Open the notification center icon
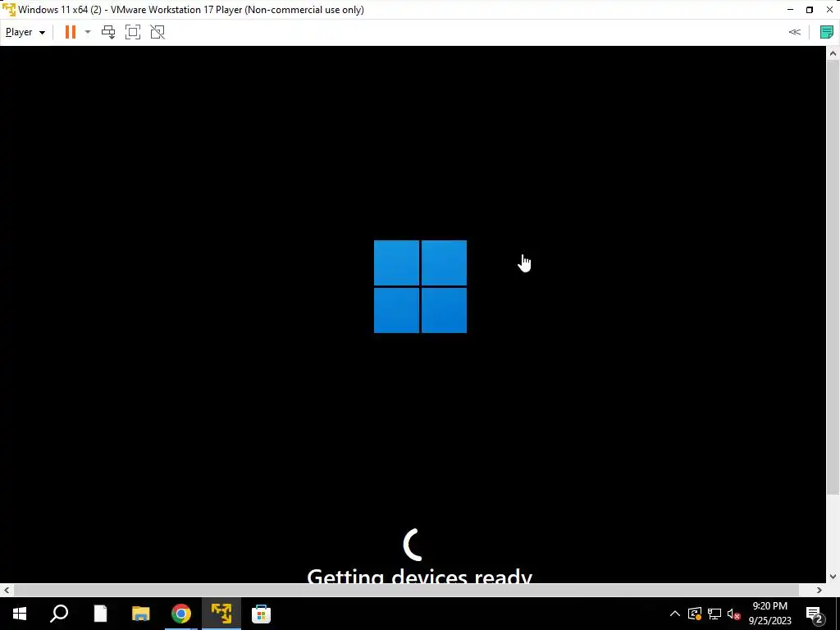Viewport: 840px width, 630px height. (815, 614)
